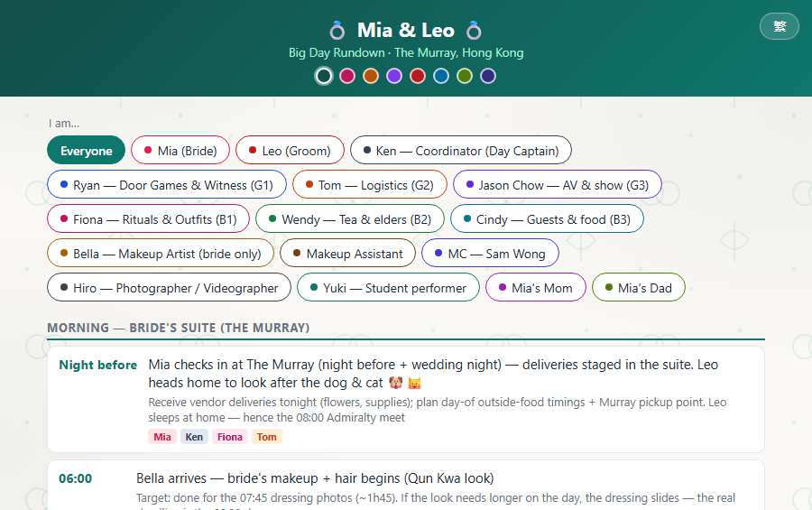The width and height of the screenshot is (812, 510).
Task: Choose the red theme color dot
Action: coord(418,76)
